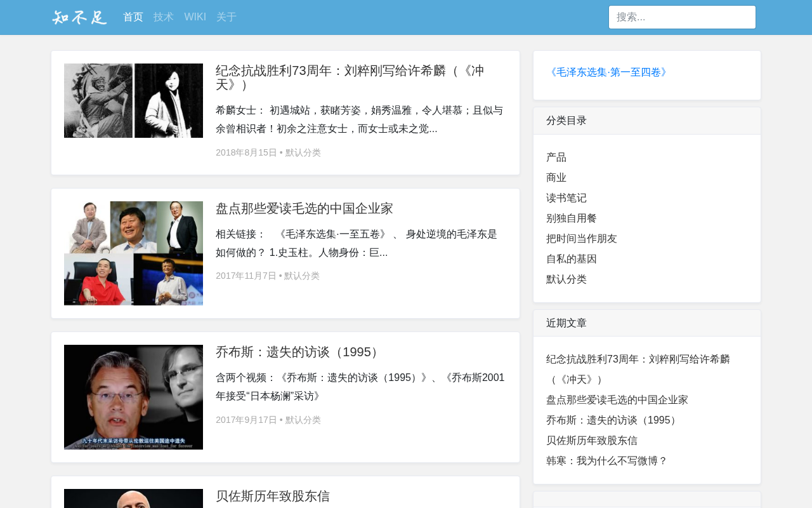Open the entrepreneurs collage thumbnail
This screenshot has width=812, height=508.
coord(133,253)
